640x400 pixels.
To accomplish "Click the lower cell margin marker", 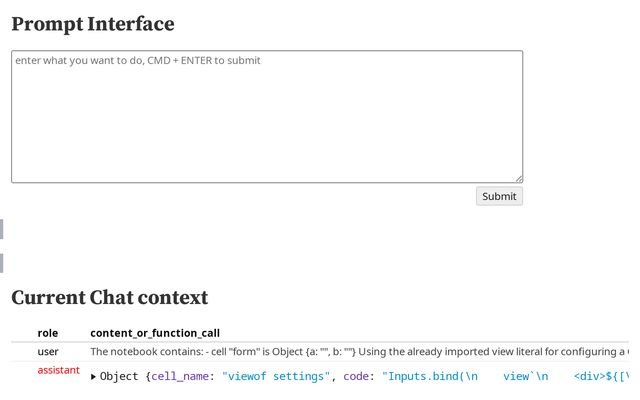I will [x=2, y=263].
